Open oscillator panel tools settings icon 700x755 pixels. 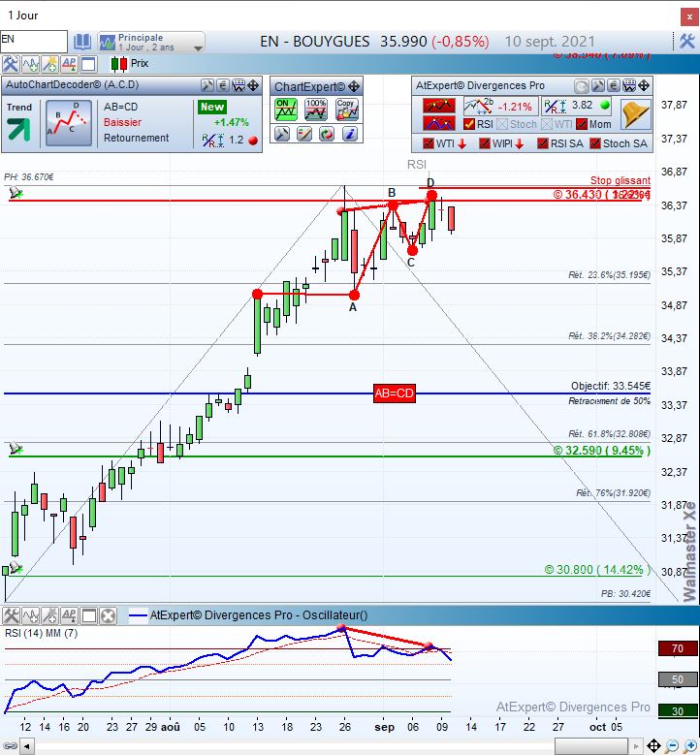(11, 615)
